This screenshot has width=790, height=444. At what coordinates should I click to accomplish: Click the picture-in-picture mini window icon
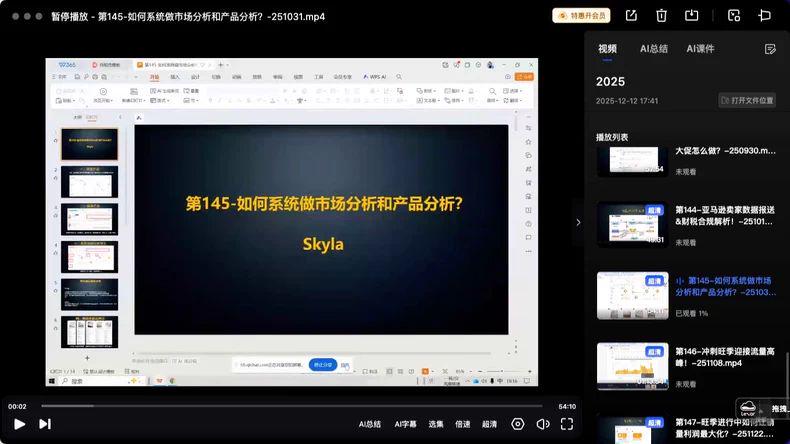click(734, 16)
